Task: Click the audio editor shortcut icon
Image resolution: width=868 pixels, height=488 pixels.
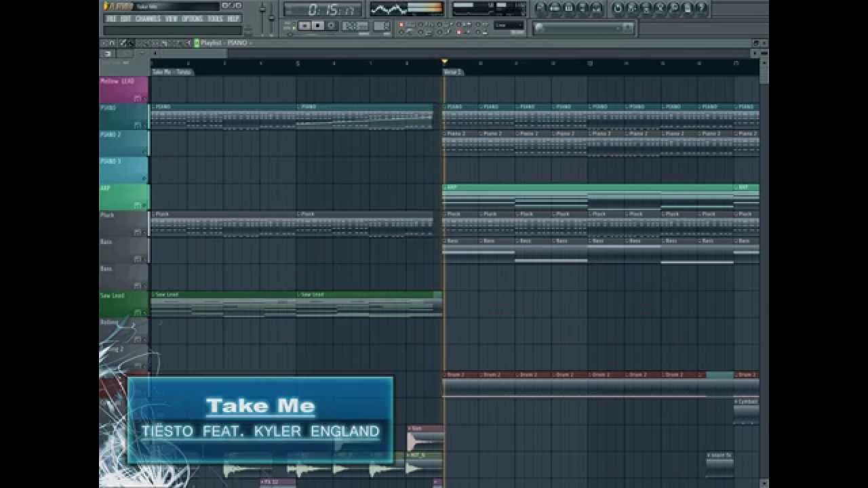Action: pos(660,8)
